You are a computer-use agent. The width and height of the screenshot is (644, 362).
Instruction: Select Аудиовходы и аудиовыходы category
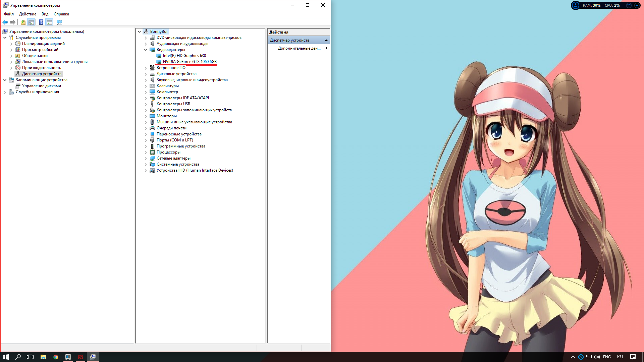[x=182, y=44]
